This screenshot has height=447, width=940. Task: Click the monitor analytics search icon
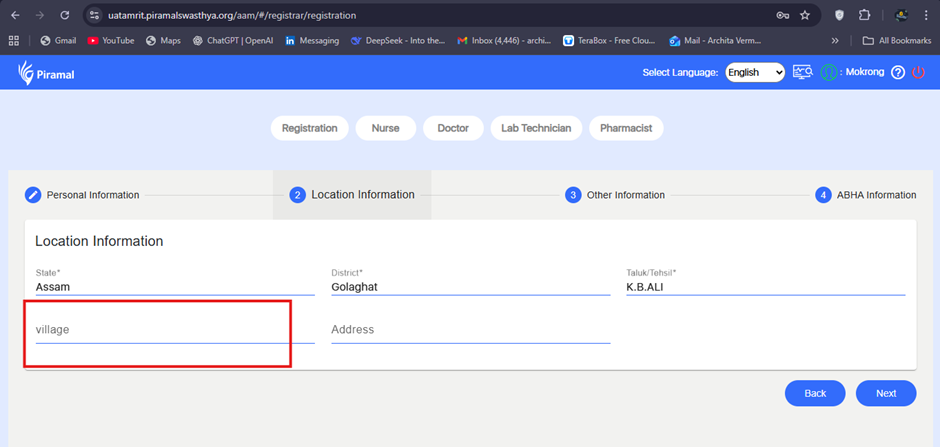coord(802,72)
